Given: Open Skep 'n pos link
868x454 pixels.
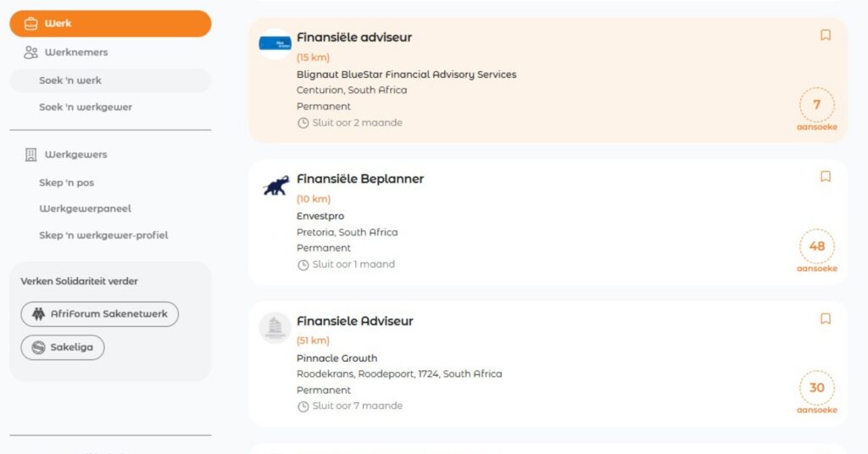Looking at the screenshot, I should 66,183.
